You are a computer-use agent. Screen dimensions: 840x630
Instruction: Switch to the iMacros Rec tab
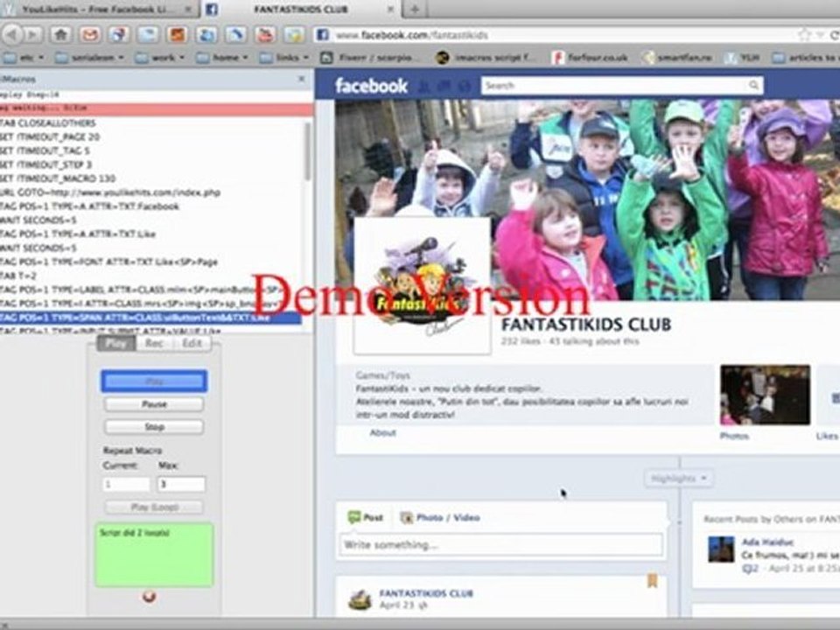point(154,343)
